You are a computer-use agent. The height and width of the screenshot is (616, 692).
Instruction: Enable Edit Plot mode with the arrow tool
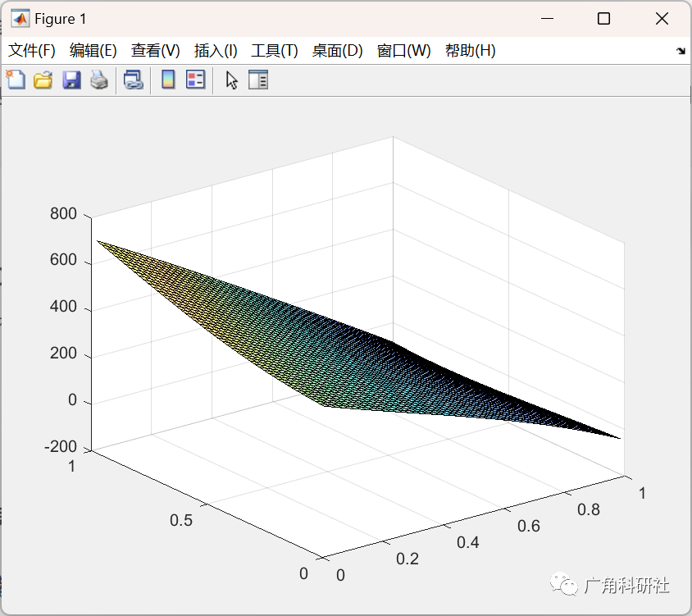coord(232,80)
